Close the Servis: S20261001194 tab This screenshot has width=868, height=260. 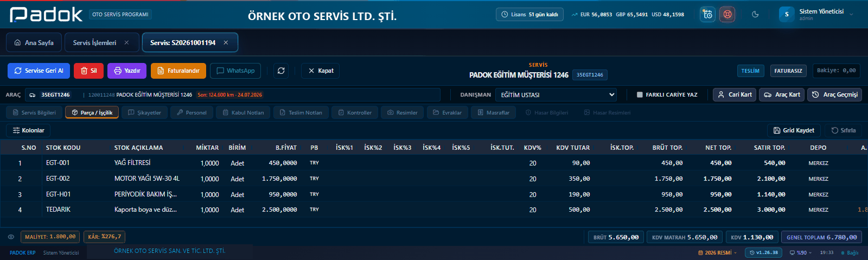click(226, 42)
